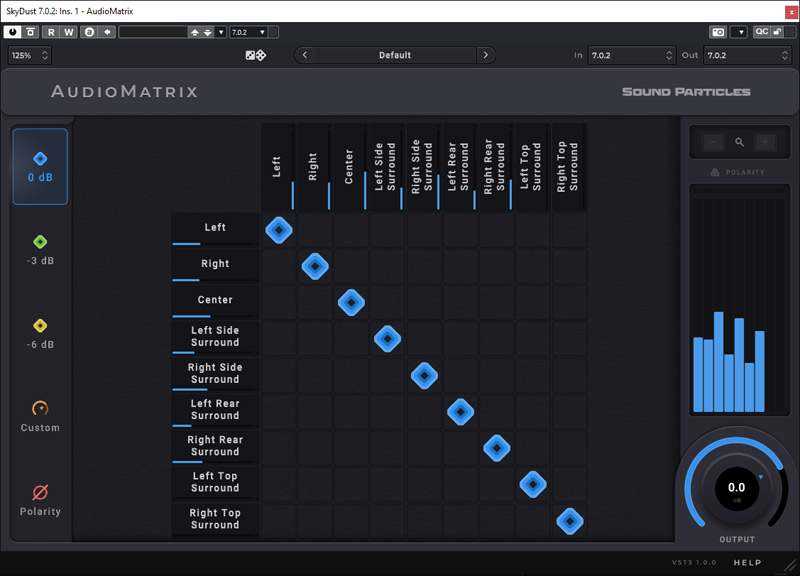This screenshot has width=800, height=576.
Task: Click the zoom in plus button
Action: click(766, 143)
